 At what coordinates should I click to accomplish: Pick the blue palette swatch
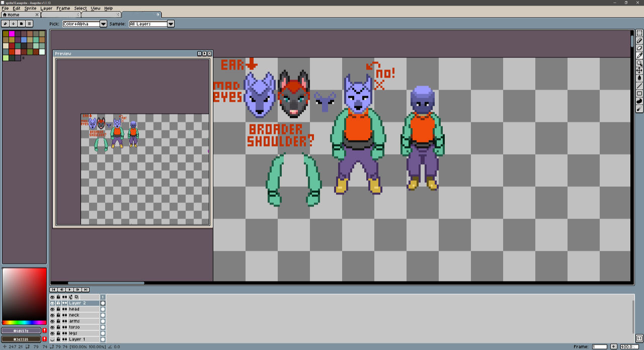click(24, 40)
